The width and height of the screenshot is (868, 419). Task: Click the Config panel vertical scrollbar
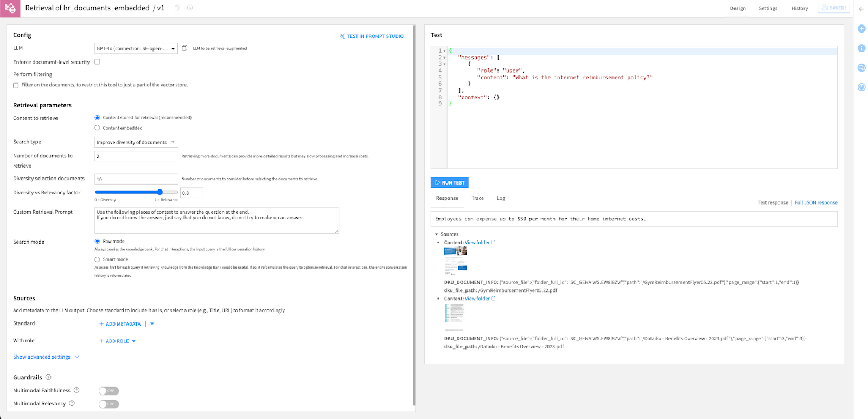coord(414,215)
